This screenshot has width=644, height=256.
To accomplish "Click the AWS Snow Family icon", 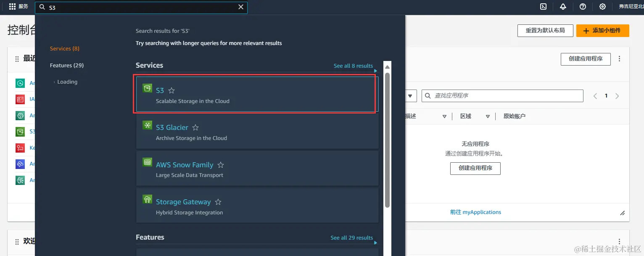I will (x=147, y=162).
